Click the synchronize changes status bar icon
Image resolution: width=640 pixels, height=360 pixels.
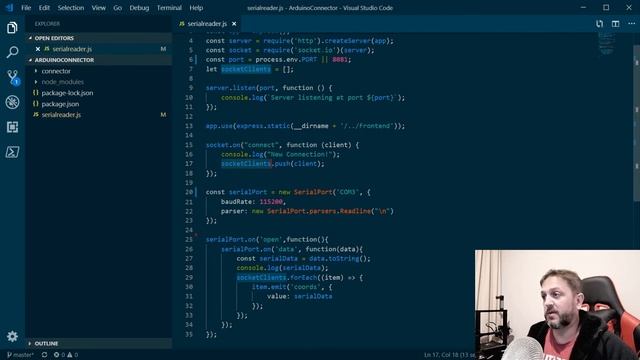(44, 355)
